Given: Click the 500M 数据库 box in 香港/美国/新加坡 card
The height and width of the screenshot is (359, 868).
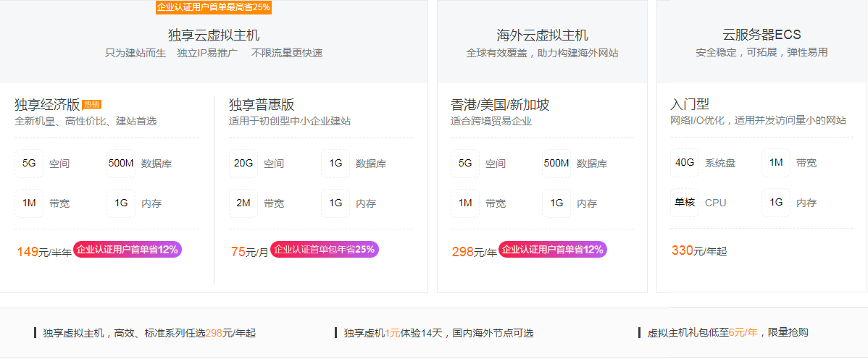Looking at the screenshot, I should click(556, 164).
